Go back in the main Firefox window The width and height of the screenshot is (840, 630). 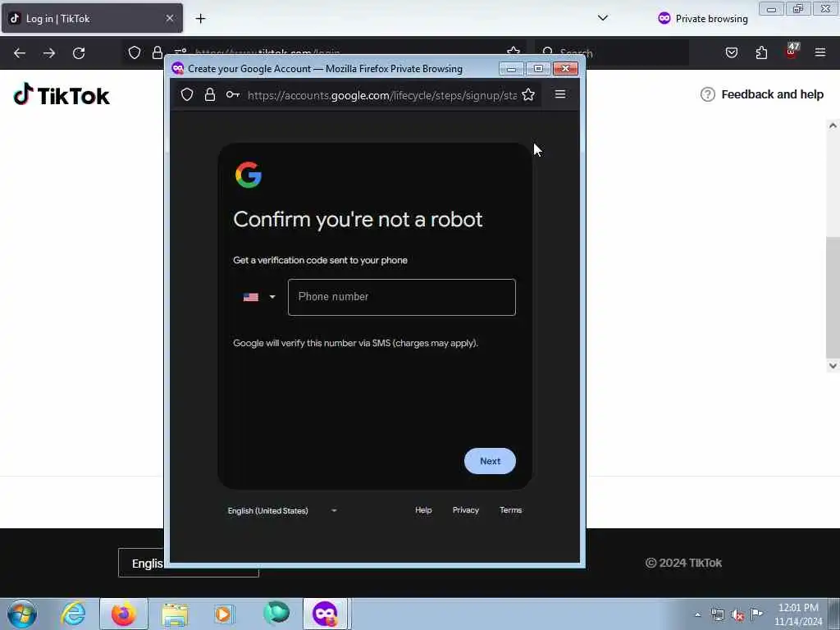click(20, 53)
